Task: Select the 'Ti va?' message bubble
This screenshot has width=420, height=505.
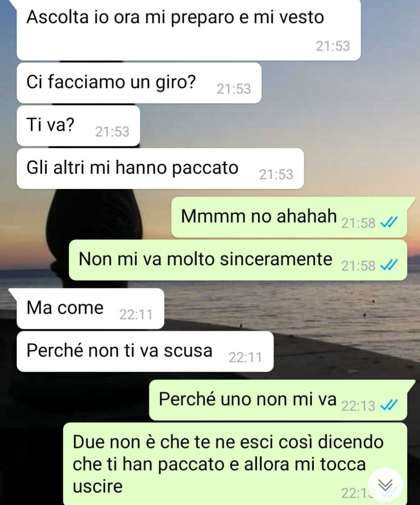Action: (78, 125)
